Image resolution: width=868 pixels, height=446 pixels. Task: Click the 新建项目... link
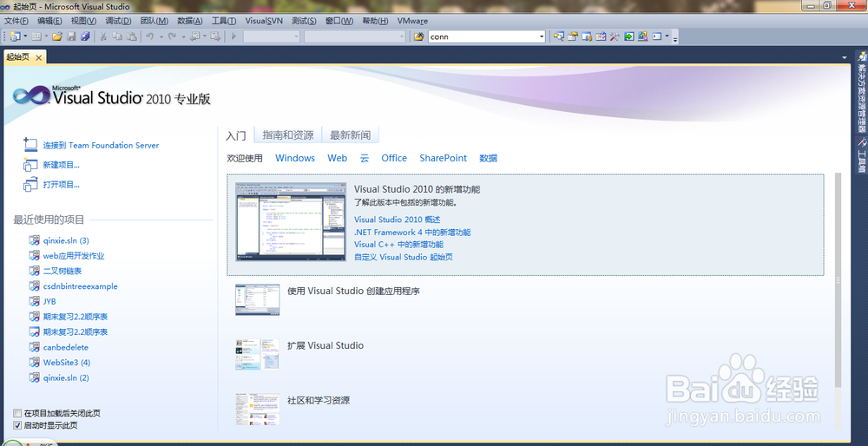(x=62, y=164)
